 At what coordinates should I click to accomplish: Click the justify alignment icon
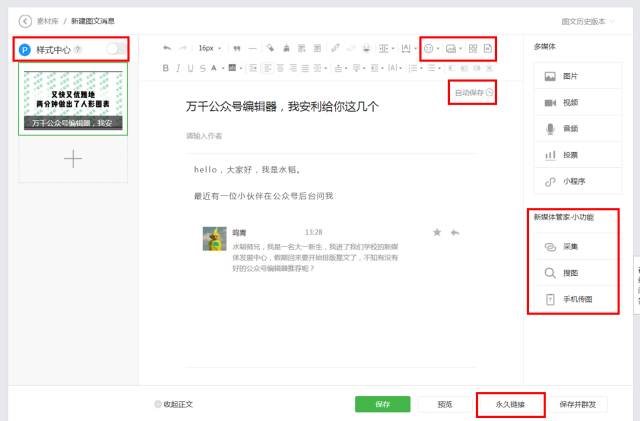[x=305, y=68]
